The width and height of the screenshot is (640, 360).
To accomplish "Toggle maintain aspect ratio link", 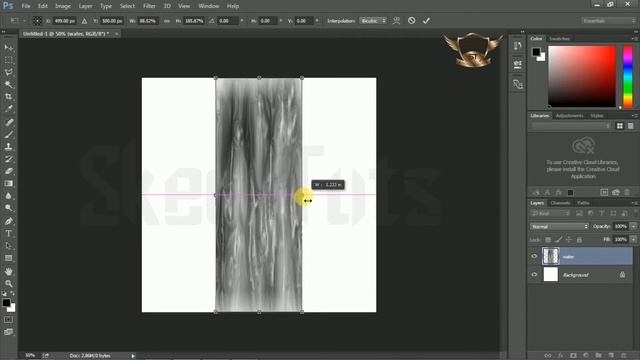I will pos(167,21).
